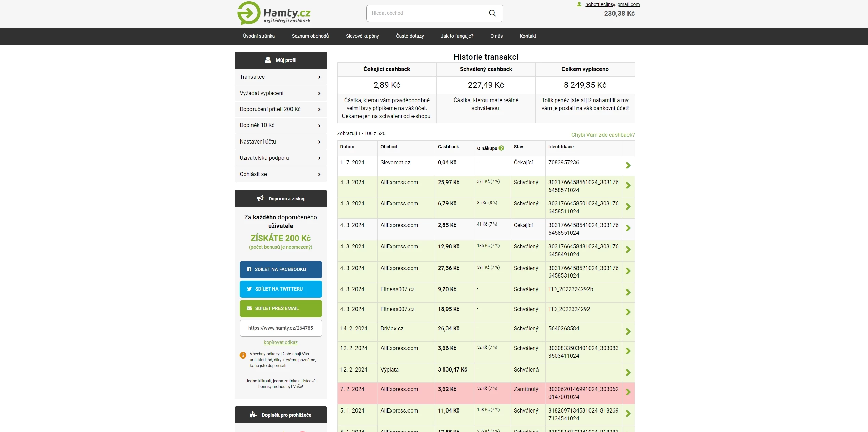
Task: Click identifier 5640268584 in DrMax row
Action: click(563, 328)
